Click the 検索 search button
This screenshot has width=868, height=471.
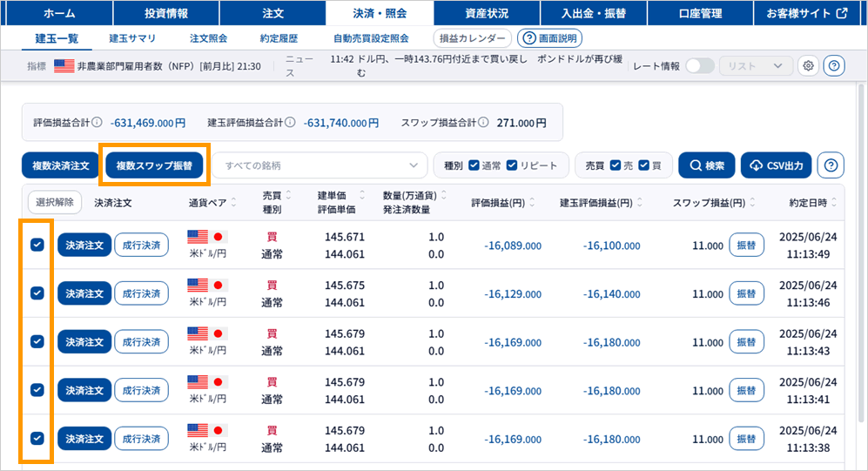(706, 165)
